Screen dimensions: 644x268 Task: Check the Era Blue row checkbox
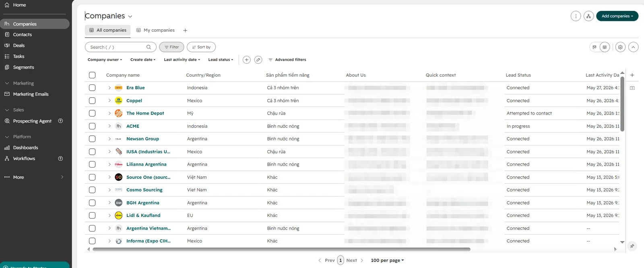92,88
